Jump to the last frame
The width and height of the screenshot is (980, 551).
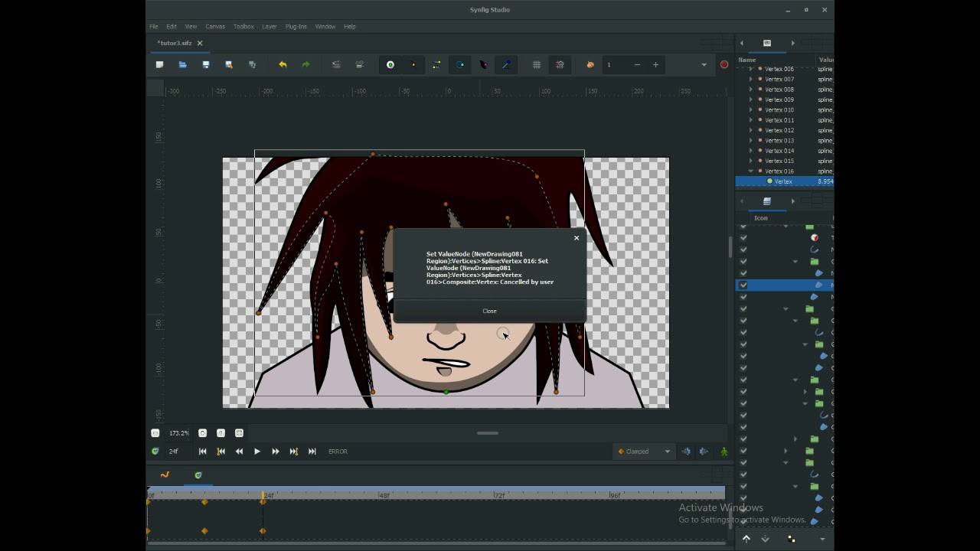pyautogui.click(x=312, y=452)
